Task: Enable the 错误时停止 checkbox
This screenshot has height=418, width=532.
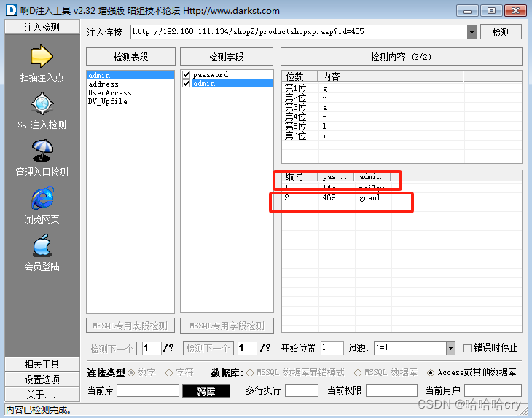Action: [x=467, y=348]
